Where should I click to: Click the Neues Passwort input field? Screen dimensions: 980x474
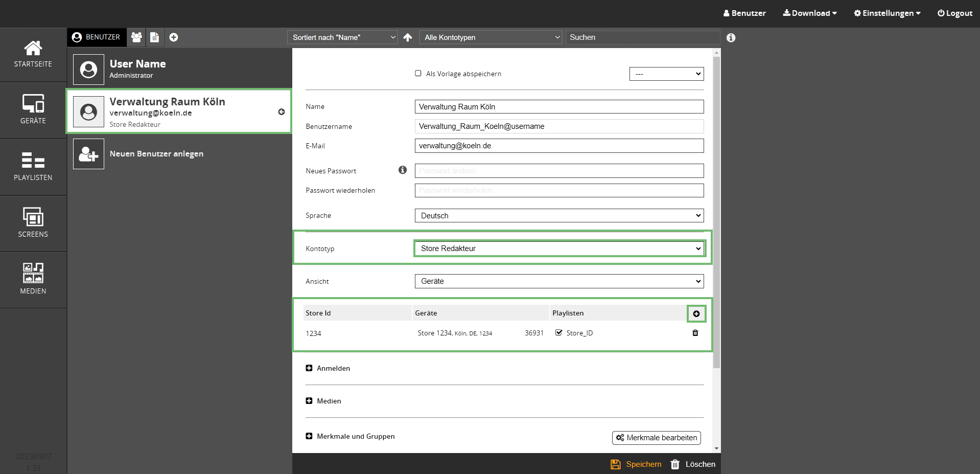pos(559,171)
